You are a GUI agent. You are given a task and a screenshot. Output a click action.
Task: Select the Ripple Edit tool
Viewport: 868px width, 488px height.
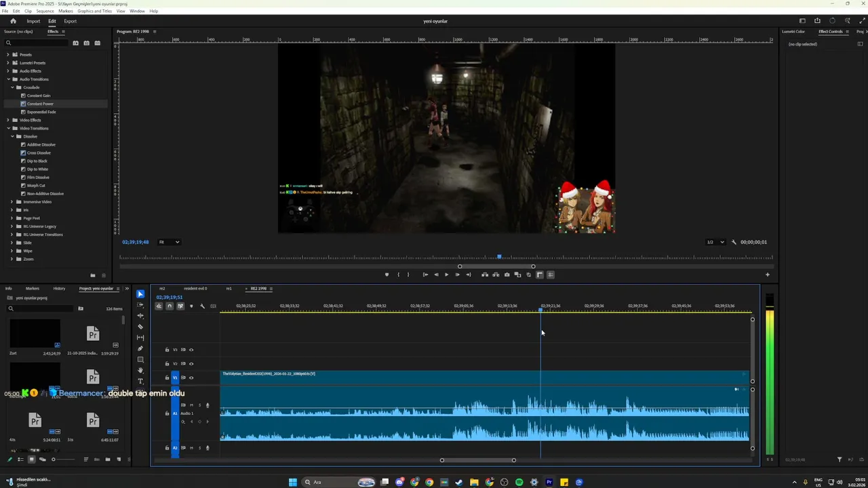pos(140,316)
